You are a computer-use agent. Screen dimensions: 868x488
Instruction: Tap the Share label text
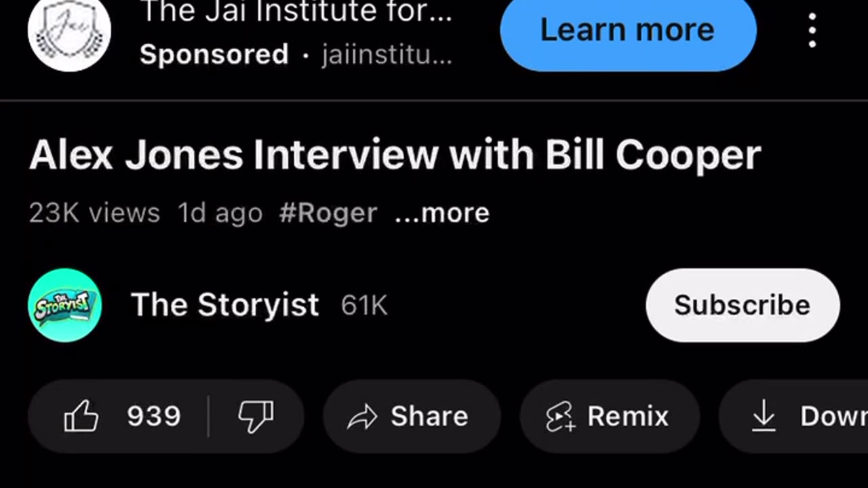tap(429, 416)
